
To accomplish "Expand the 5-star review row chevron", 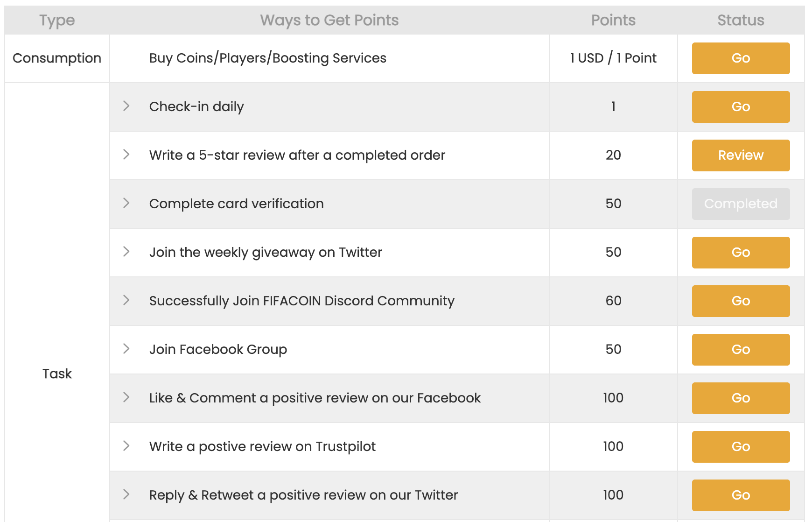I will [126, 155].
